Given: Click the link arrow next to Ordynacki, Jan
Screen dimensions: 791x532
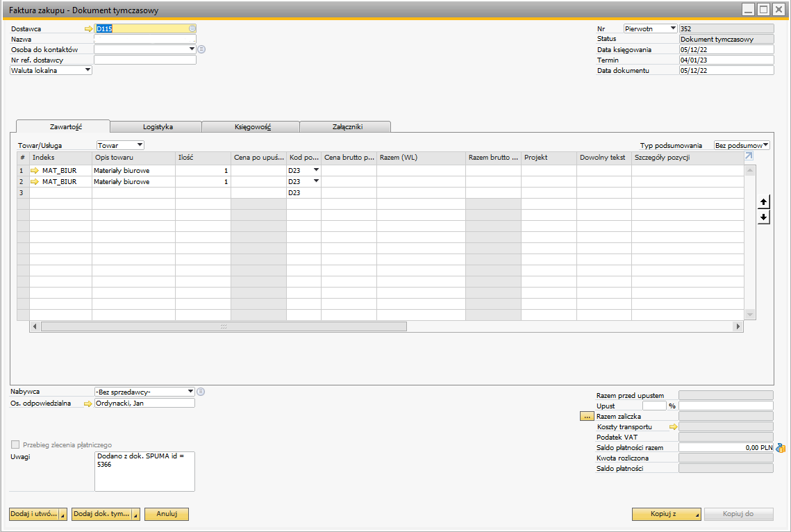Looking at the screenshot, I should pos(88,403).
